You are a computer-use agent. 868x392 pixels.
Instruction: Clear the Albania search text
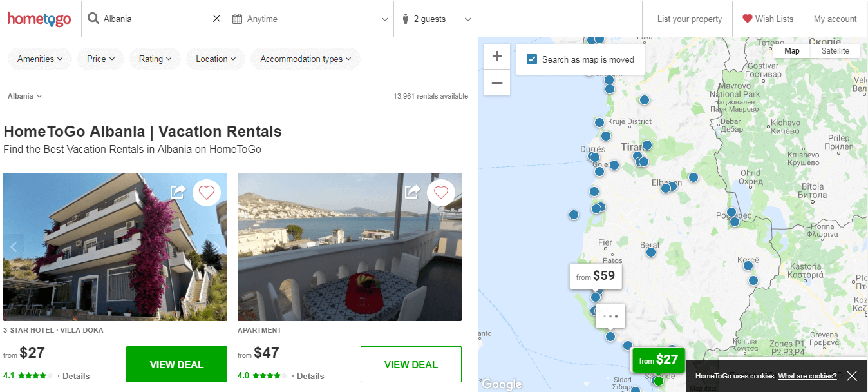pyautogui.click(x=216, y=19)
